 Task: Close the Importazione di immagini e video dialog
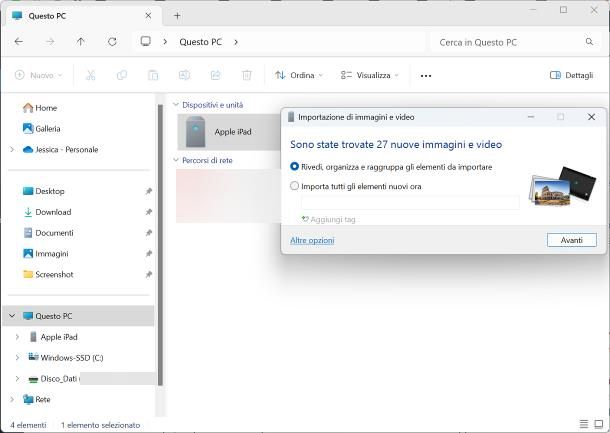coord(591,117)
